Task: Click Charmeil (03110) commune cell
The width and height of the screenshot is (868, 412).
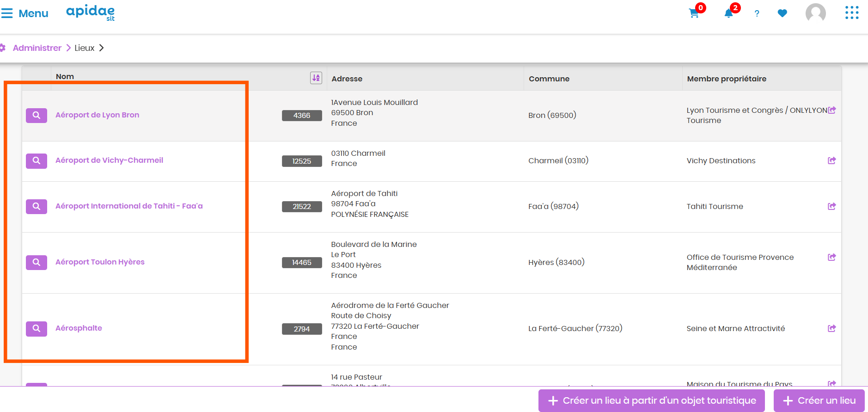Action: click(558, 160)
